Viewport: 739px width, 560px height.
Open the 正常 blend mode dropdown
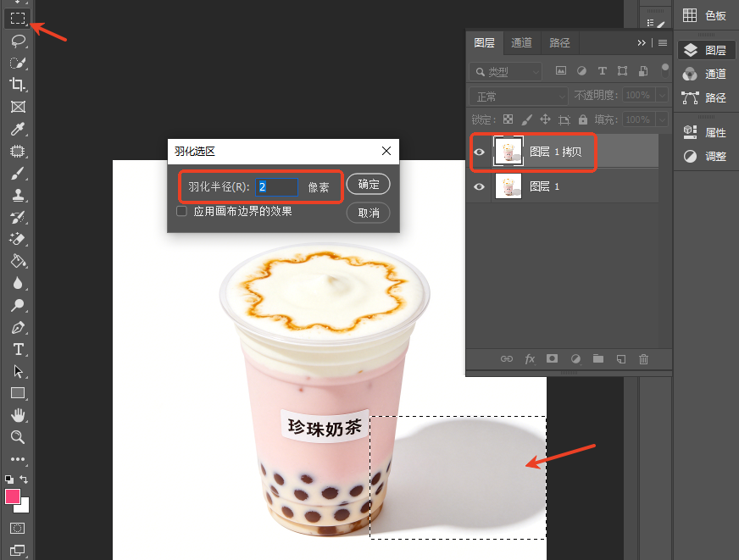pyautogui.click(x=519, y=97)
